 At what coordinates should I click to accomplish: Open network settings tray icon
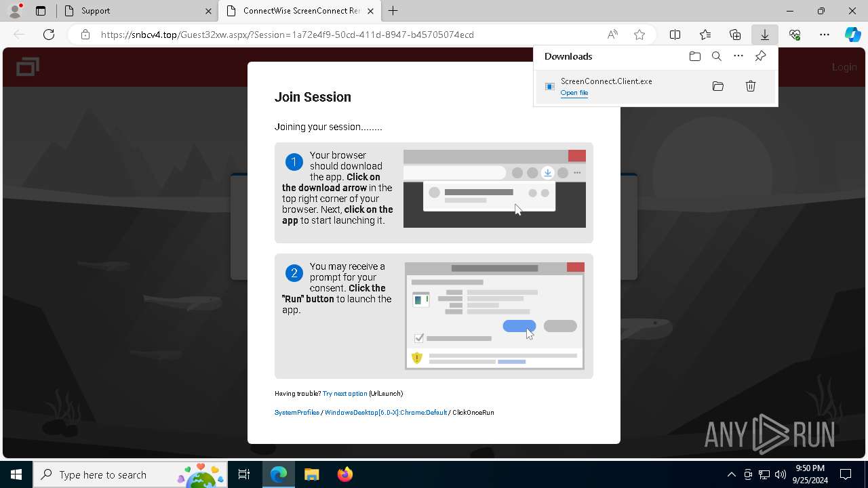(x=764, y=474)
